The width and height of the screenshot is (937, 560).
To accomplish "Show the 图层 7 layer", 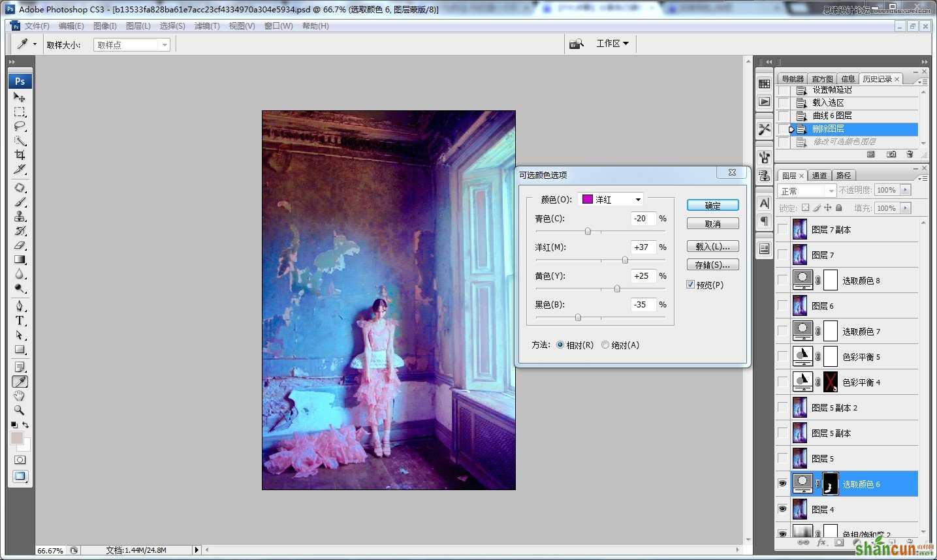I will tap(782, 255).
